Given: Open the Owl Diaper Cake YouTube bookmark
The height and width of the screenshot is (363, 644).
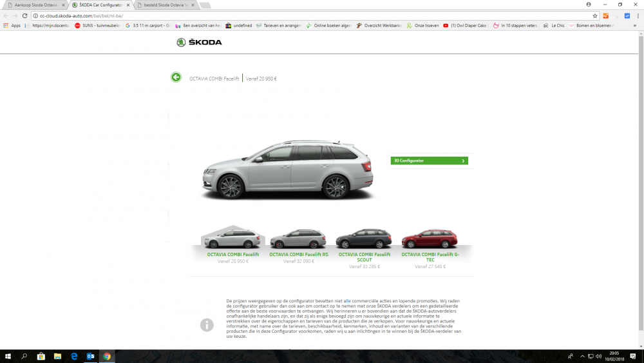Looking at the screenshot, I should tap(466, 26).
